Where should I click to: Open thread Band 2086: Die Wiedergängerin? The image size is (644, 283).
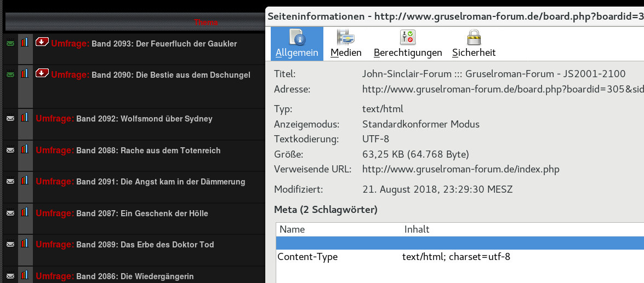coord(135,276)
